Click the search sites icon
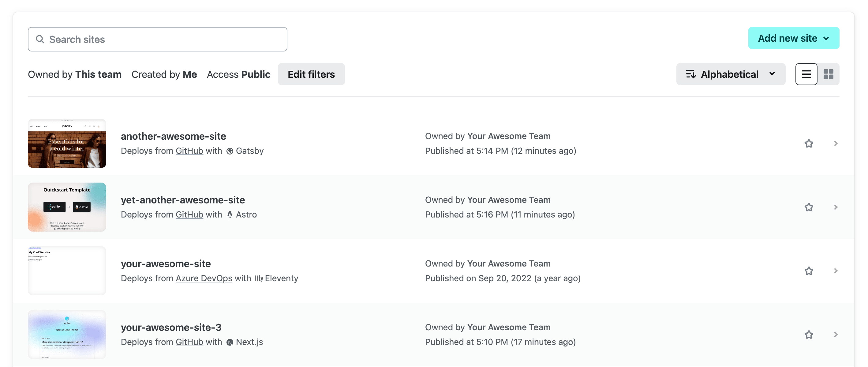The image size is (868, 367). [x=39, y=39]
